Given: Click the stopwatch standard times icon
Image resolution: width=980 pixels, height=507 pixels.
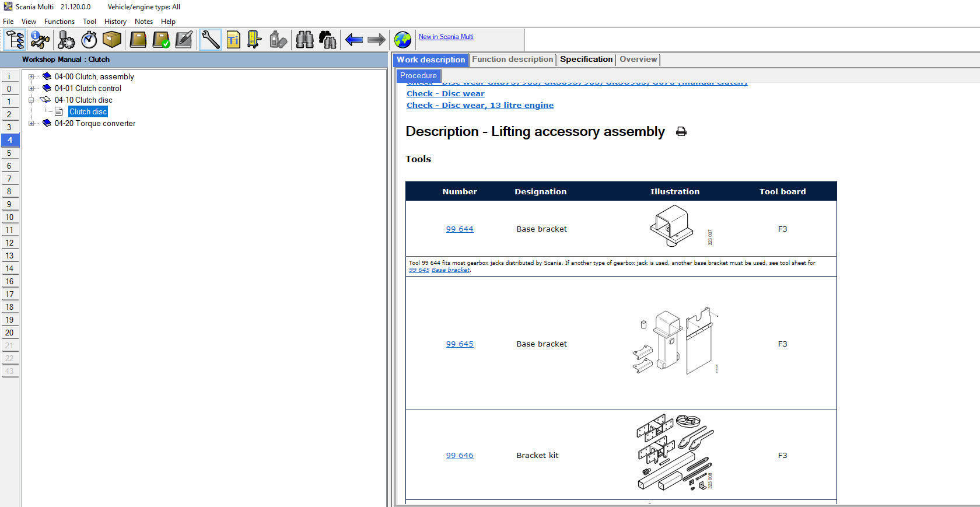Looking at the screenshot, I should tap(89, 40).
